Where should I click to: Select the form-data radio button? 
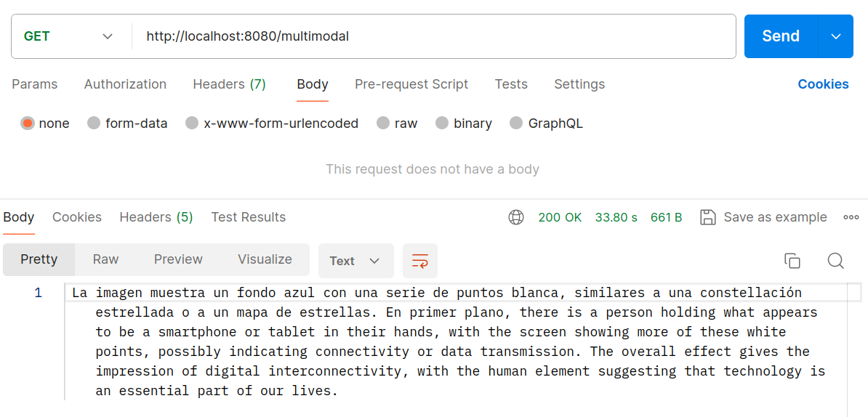pos(94,124)
